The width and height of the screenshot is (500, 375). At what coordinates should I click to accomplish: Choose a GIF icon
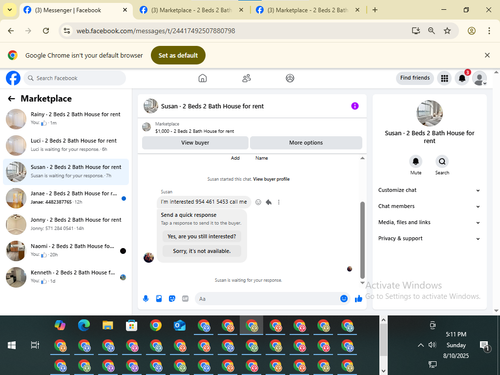pos(185,299)
